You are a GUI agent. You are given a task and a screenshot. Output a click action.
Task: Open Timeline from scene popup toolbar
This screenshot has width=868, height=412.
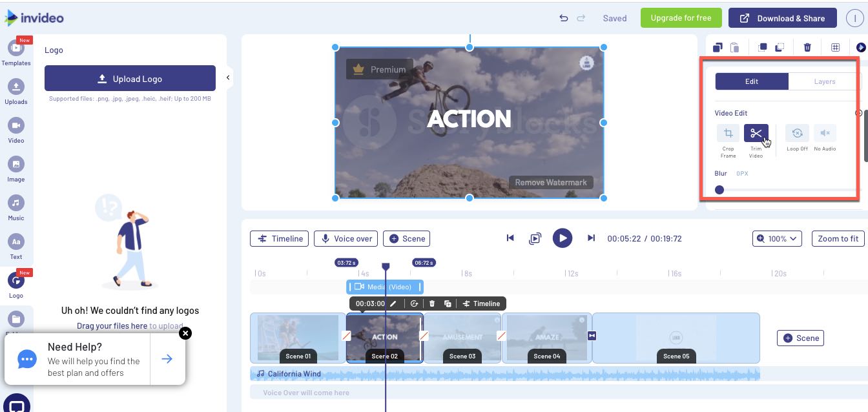click(x=481, y=304)
